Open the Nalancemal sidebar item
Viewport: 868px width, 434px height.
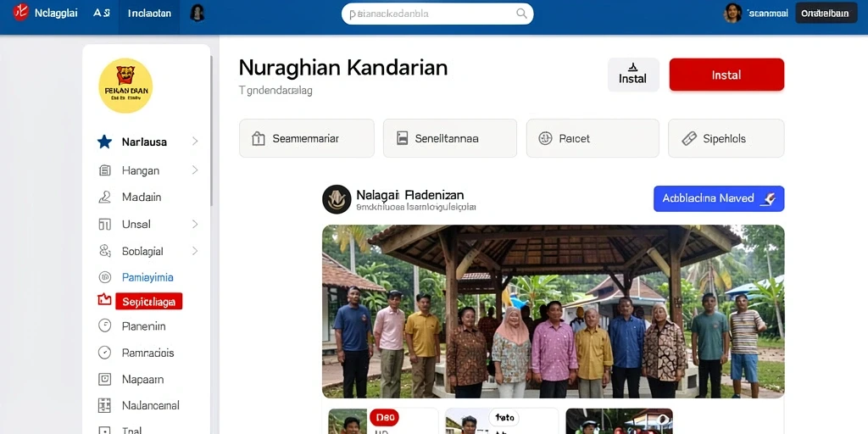[x=151, y=406]
